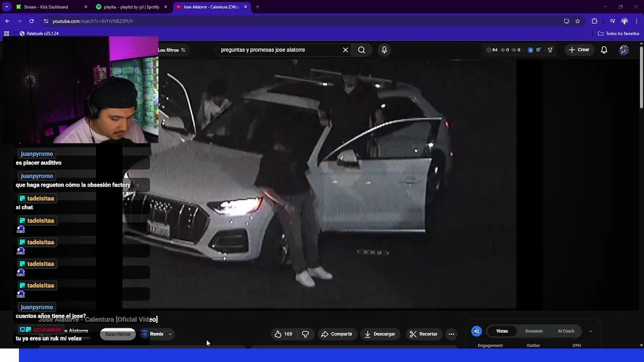Click the vidIQ icon in YouTube header

[530, 50]
